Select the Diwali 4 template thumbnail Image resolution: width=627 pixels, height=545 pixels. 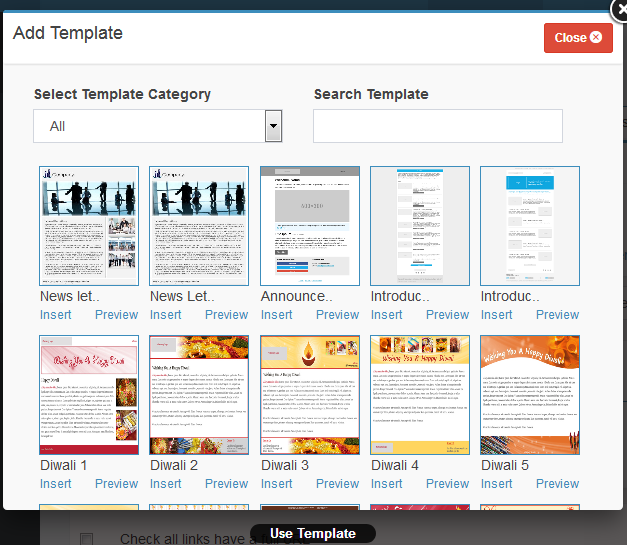[x=420, y=395]
